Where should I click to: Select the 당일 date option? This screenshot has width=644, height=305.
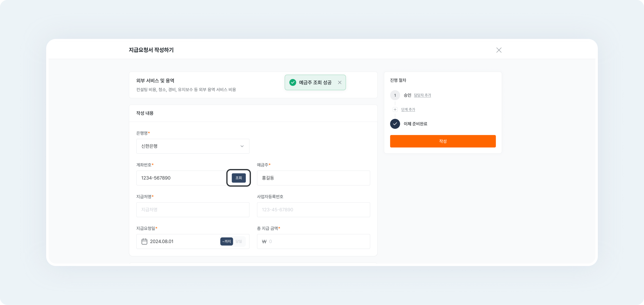[239, 241]
